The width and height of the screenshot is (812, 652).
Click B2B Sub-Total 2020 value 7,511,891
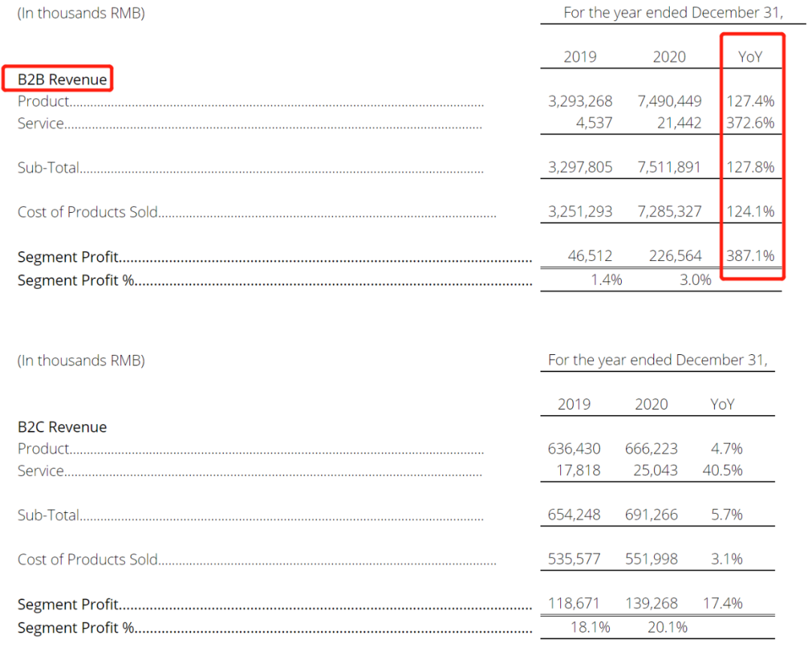[x=669, y=168]
